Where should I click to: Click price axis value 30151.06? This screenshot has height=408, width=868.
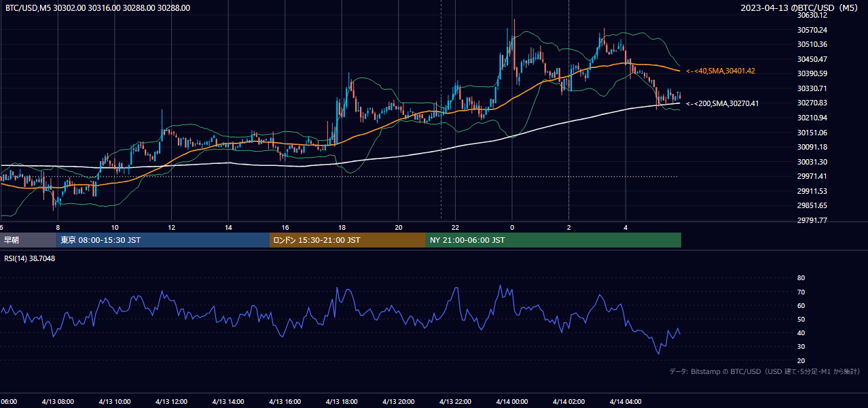tap(812, 133)
